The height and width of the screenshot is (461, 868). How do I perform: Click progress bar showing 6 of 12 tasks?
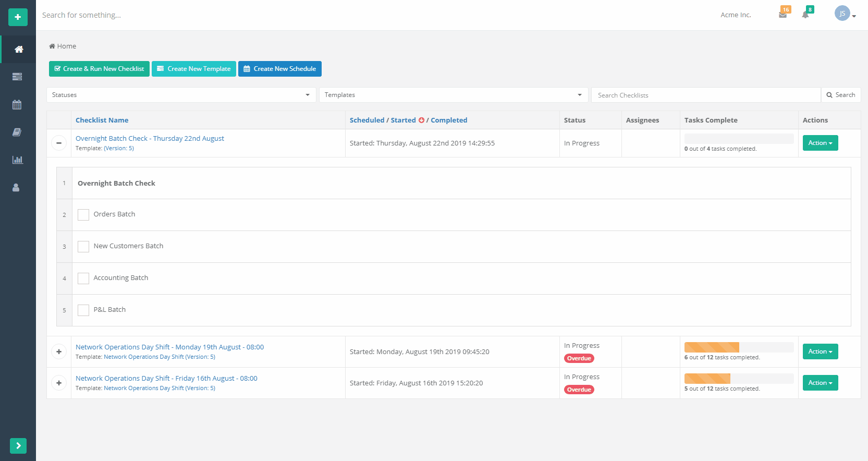(x=739, y=347)
